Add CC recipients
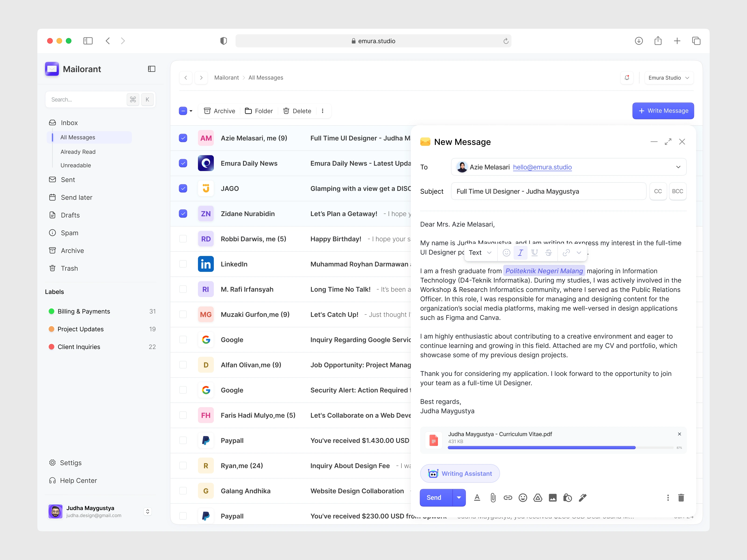This screenshot has height=560, width=747. (658, 191)
